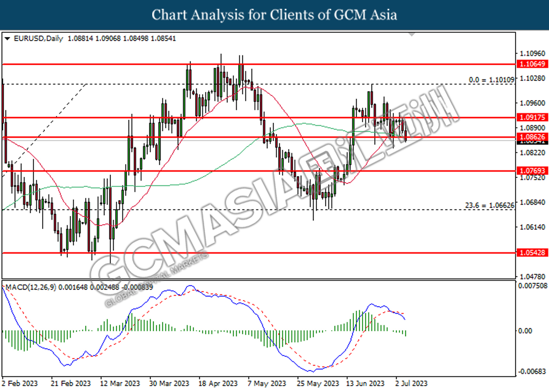Screen dimensions: 549x392
Task: Click the 7 May 2023 date label
Action: coord(266,383)
